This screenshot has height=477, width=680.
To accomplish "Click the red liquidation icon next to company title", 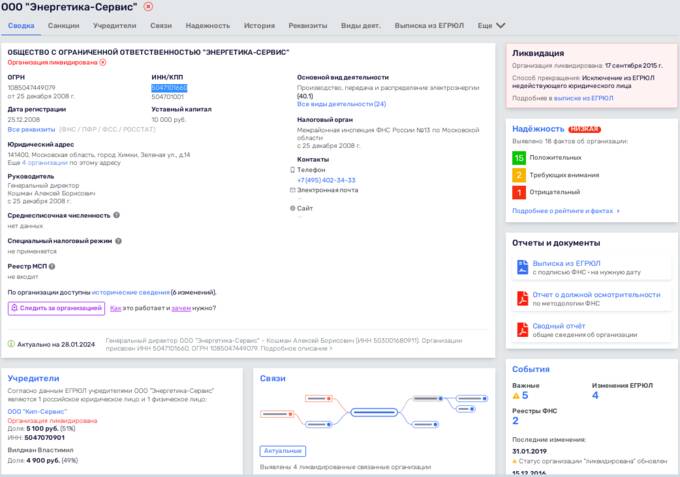I will tap(148, 7).
